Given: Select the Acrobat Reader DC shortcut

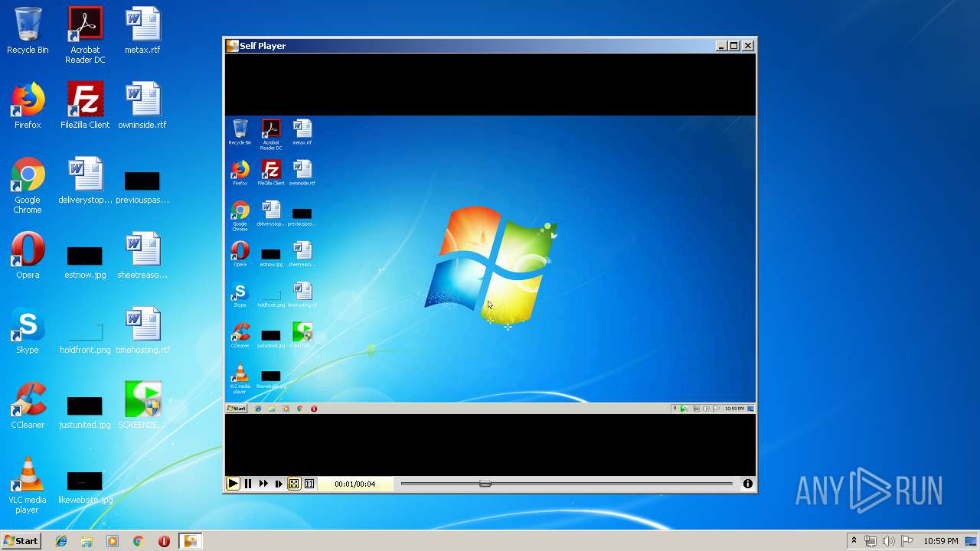Looking at the screenshot, I should (85, 34).
